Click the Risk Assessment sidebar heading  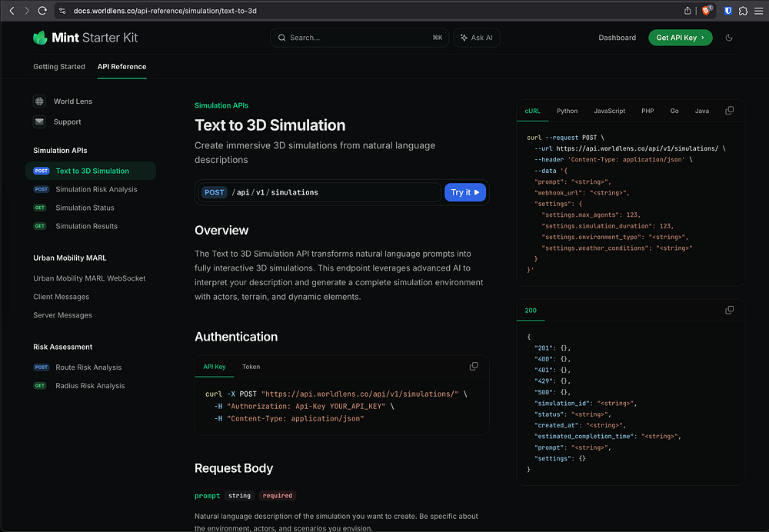point(62,347)
